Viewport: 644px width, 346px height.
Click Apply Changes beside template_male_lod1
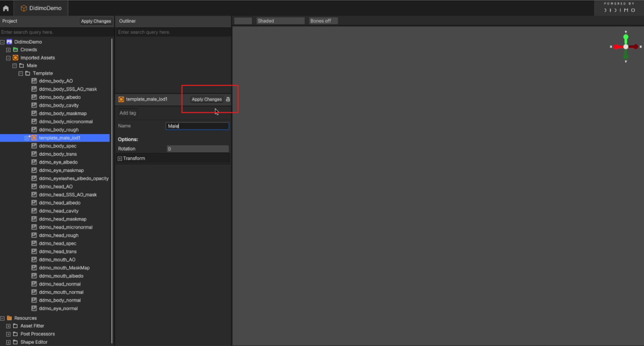click(207, 99)
